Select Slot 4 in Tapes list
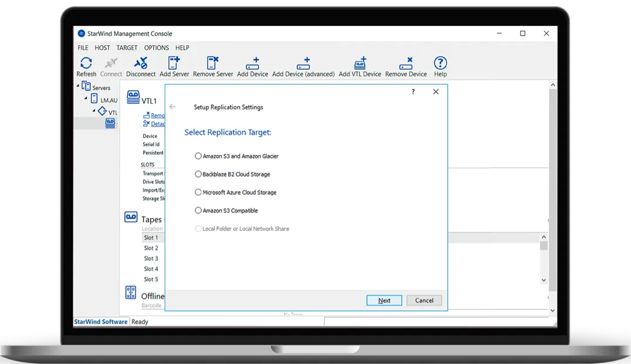The image size is (631, 364). coord(151,269)
